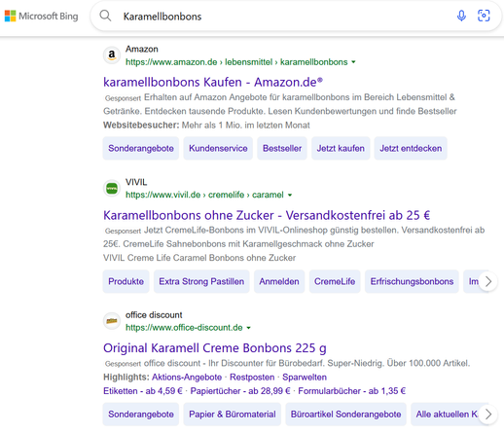This screenshot has width=504, height=433.
Task: Show more VIVIL sitelinks with right chevron
Action: click(x=488, y=281)
